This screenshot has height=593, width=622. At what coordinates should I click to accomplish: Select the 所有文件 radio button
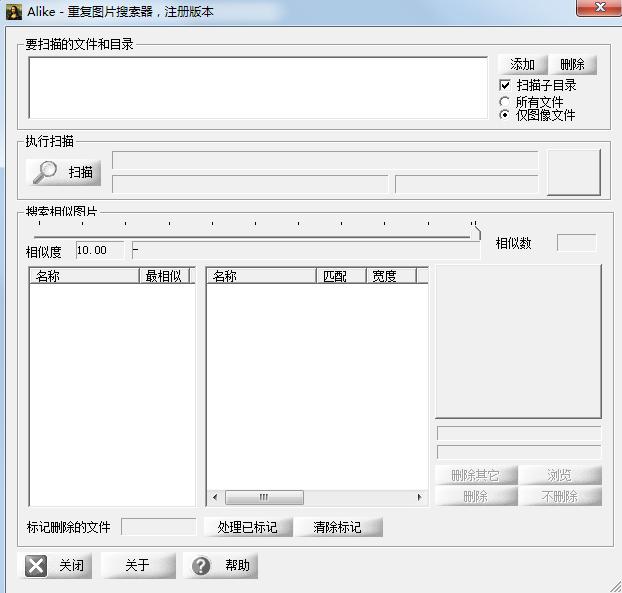click(x=504, y=102)
